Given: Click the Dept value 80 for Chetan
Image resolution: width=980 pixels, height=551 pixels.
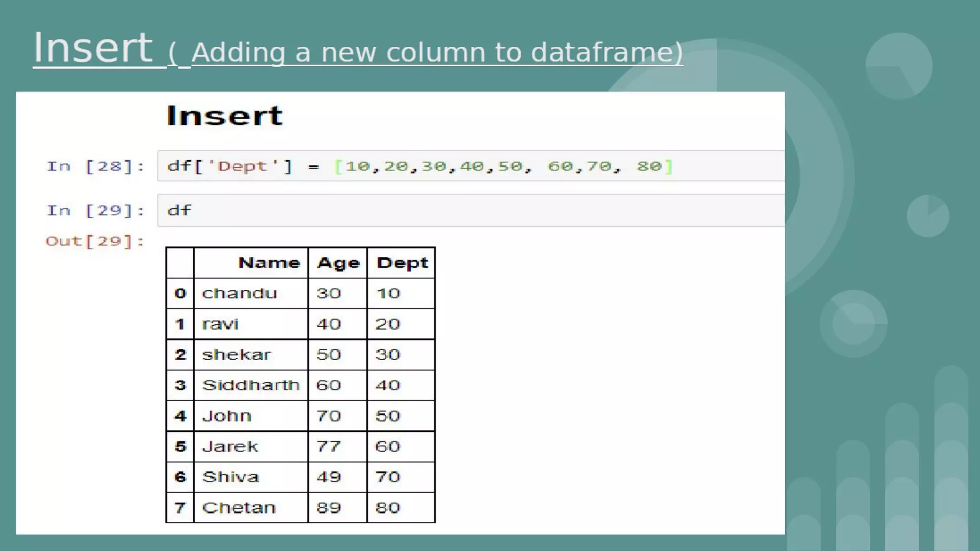Looking at the screenshot, I should (x=388, y=507).
